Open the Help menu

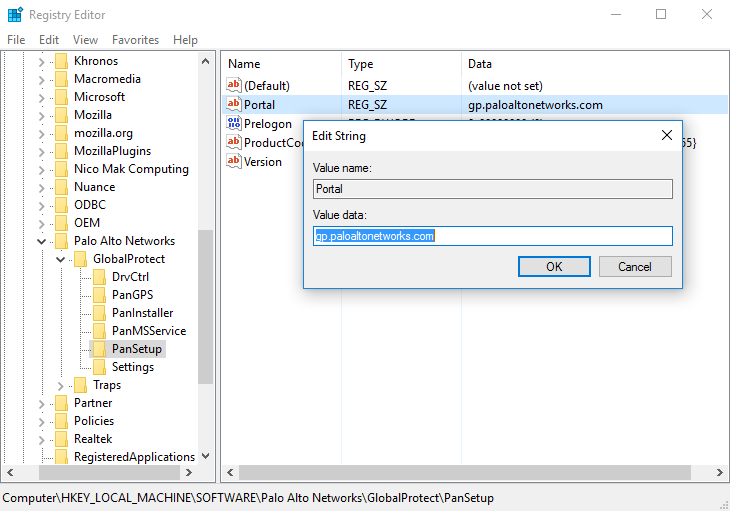(185, 40)
